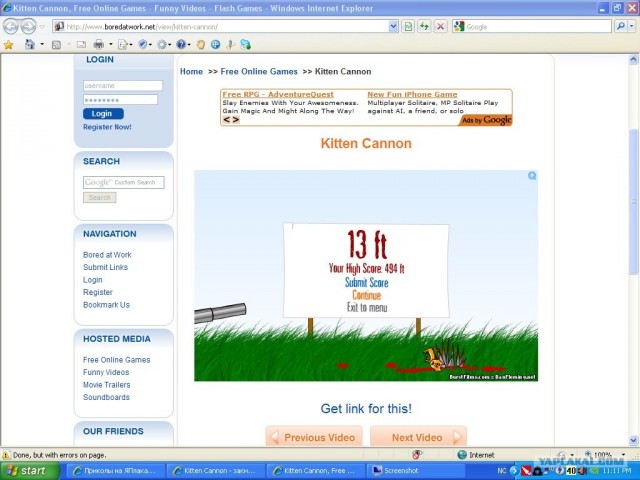Click the compatibility view icon beside address bar
Viewport: 640px width, 480px height.
click(x=408, y=27)
